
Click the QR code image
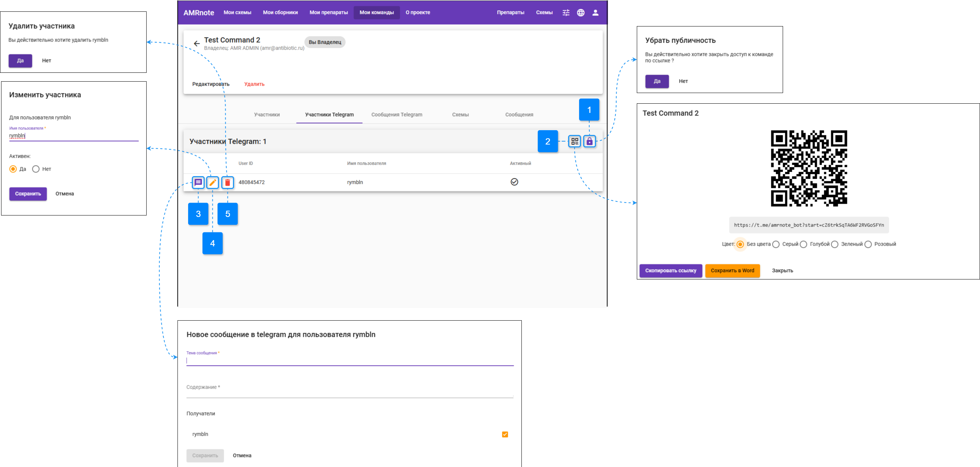tap(808, 168)
